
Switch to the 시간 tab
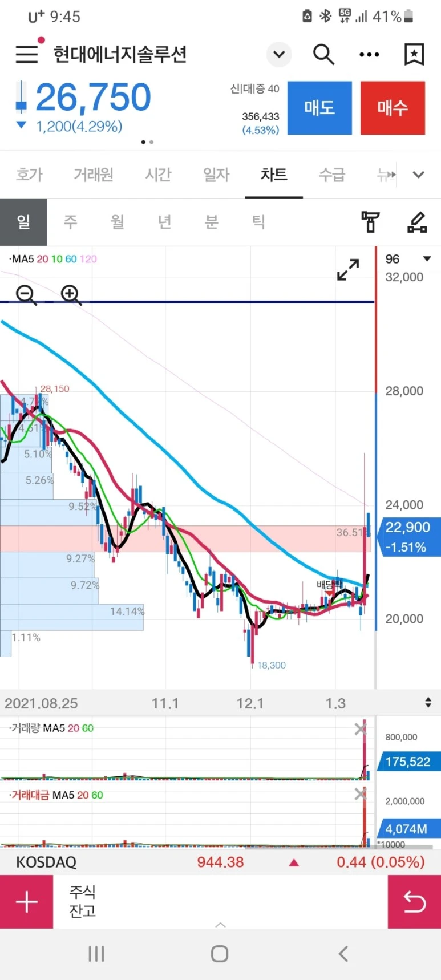[x=158, y=175]
